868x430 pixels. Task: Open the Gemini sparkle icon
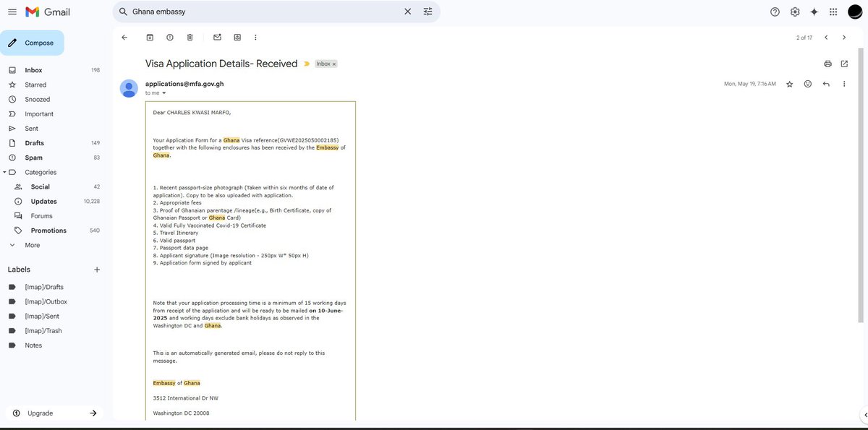[814, 12]
